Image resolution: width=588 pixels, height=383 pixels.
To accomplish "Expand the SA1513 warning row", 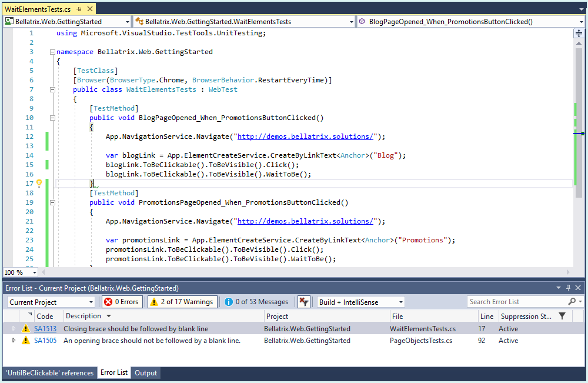I will [14, 329].
